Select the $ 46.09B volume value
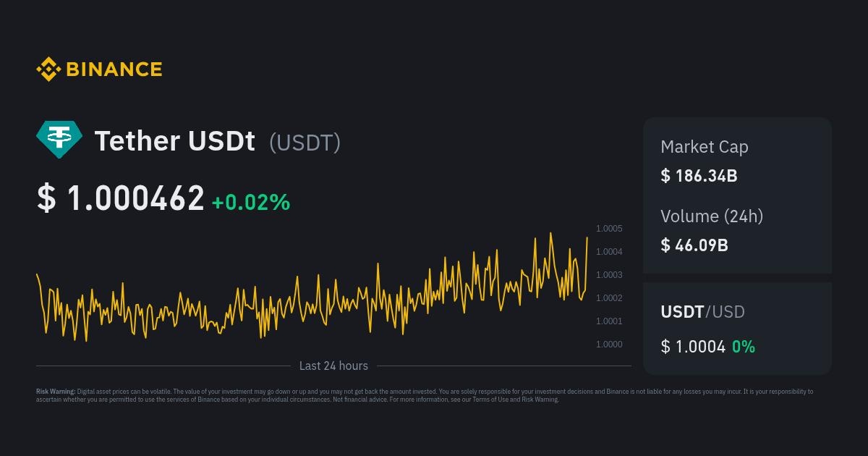This screenshot has height=456, width=868. pyautogui.click(x=694, y=245)
